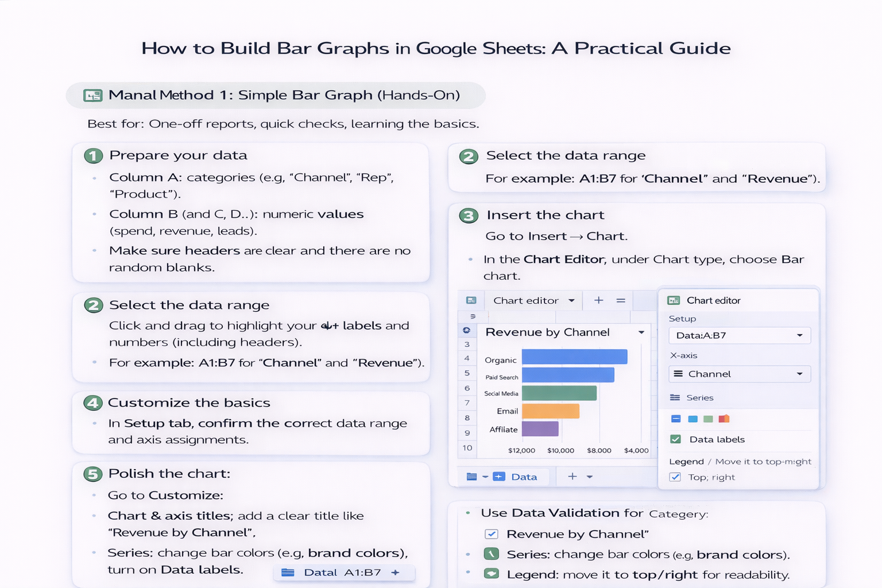882x588 pixels.
Task: Expand Revenue by Channel title dropdown arrow
Action: pyautogui.click(x=641, y=332)
